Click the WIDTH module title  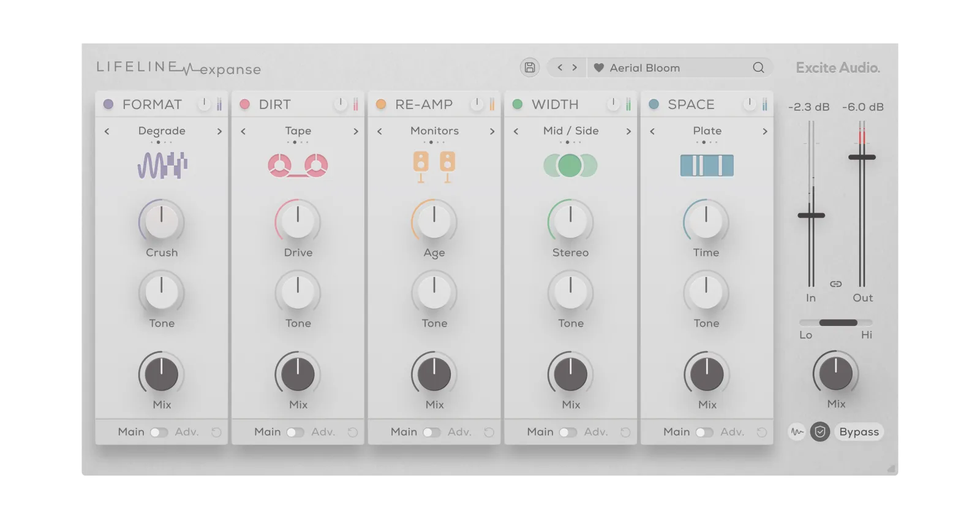point(555,104)
